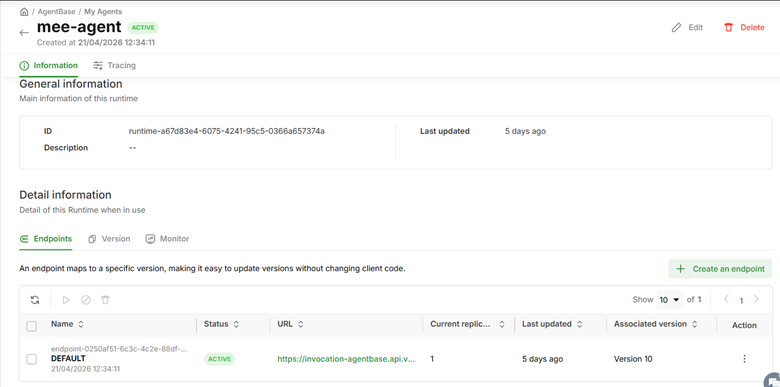
Task: Open the Show 10 rows dropdown
Action: [670, 299]
